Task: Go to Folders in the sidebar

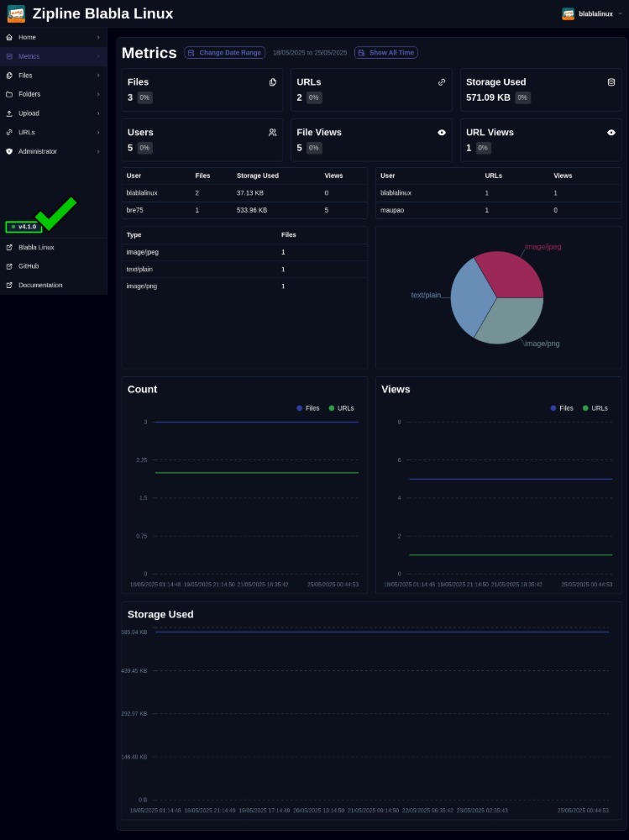Action: (x=29, y=94)
